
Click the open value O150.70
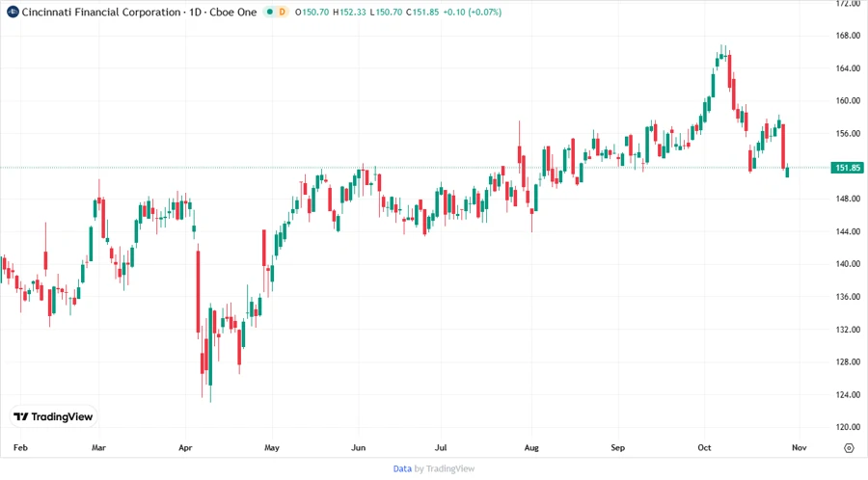(312, 12)
